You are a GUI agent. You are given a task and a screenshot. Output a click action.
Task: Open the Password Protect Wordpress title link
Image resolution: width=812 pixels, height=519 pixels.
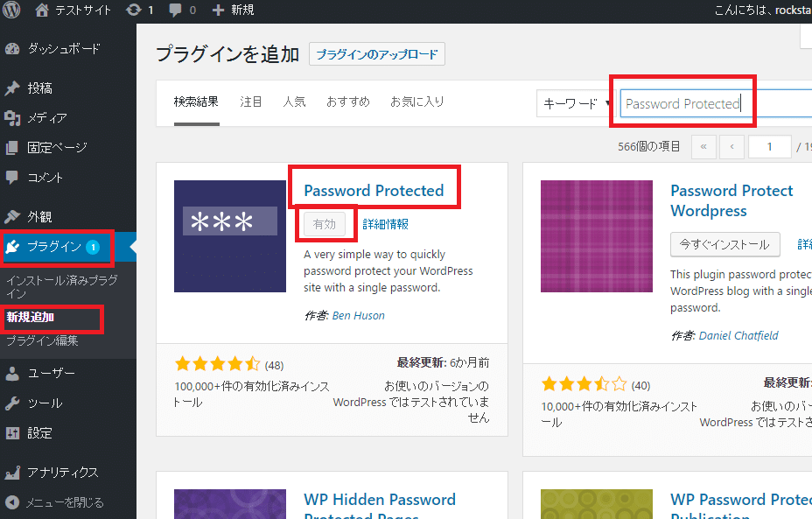pos(731,200)
